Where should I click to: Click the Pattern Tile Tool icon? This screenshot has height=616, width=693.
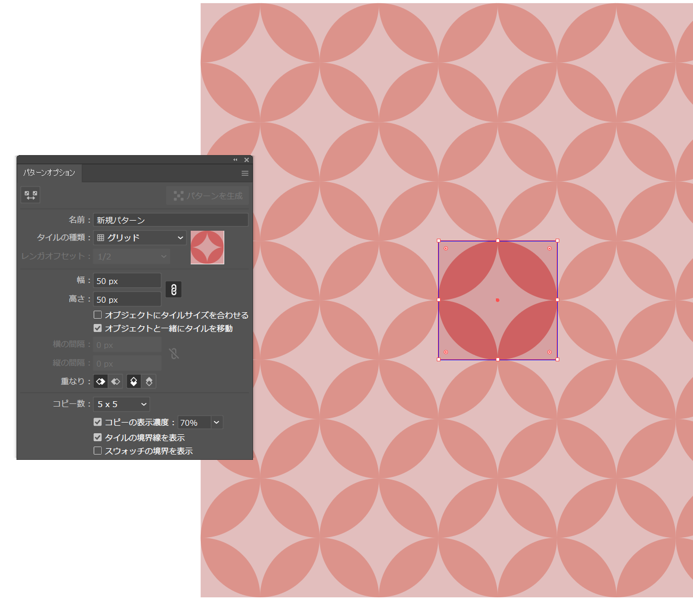(x=30, y=195)
